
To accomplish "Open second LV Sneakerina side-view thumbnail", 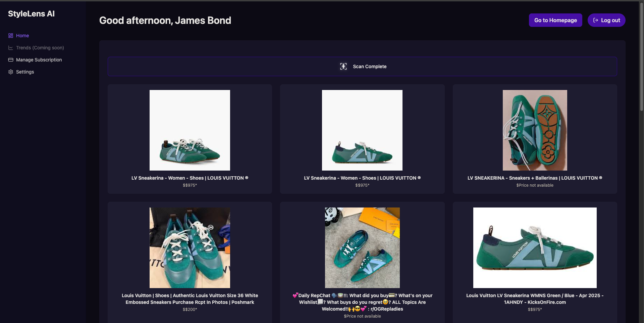I will pyautogui.click(x=362, y=130).
